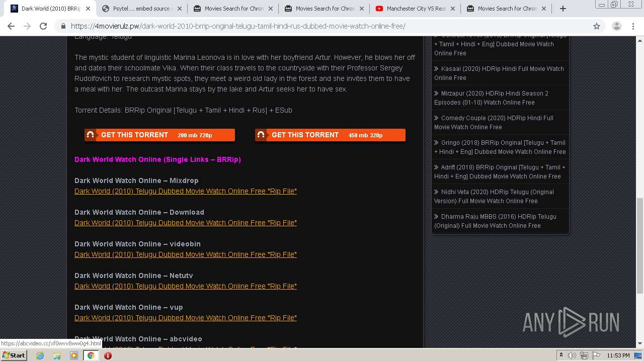Screen dimensions: 644x362
Task: Open the Netutv Dark World watch link
Action: 186,286
